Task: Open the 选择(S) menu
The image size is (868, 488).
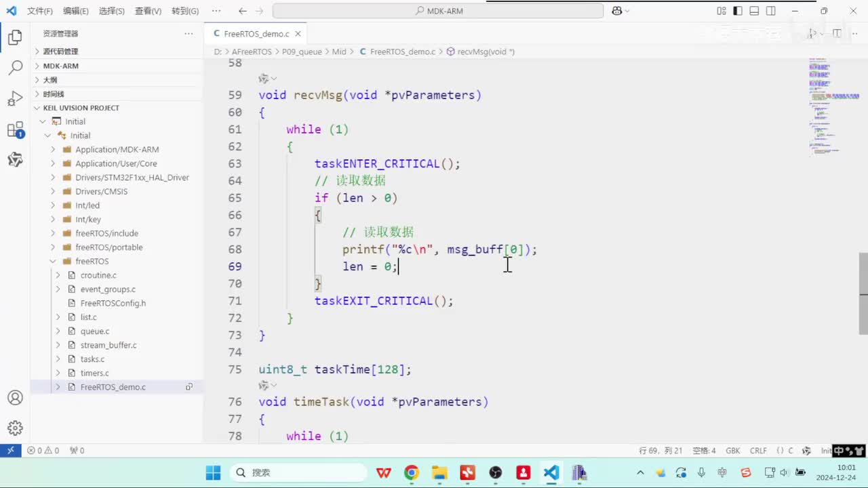Action: (112, 11)
